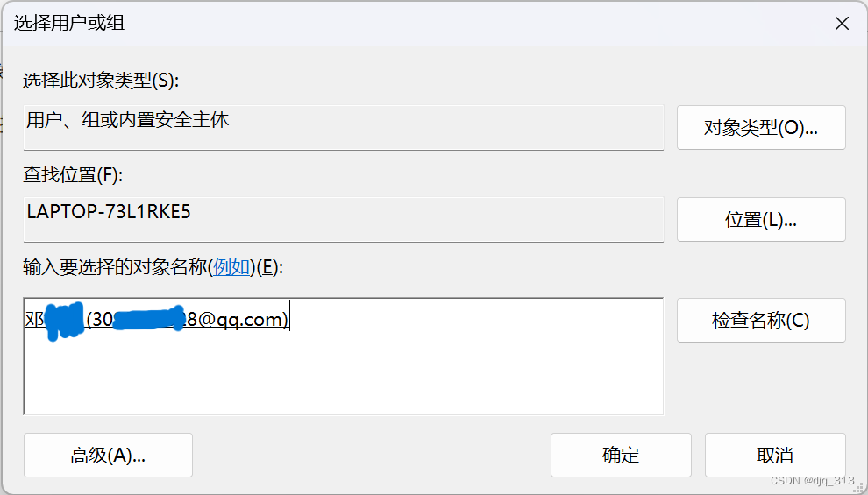
Task: Click the 查找位置(F): label
Action: pos(73,174)
